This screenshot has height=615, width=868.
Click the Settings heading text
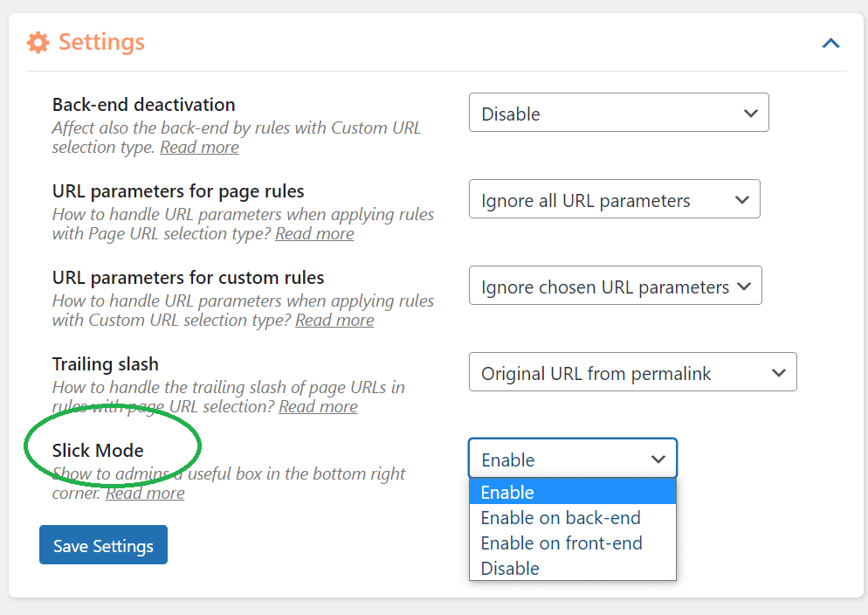pos(101,42)
